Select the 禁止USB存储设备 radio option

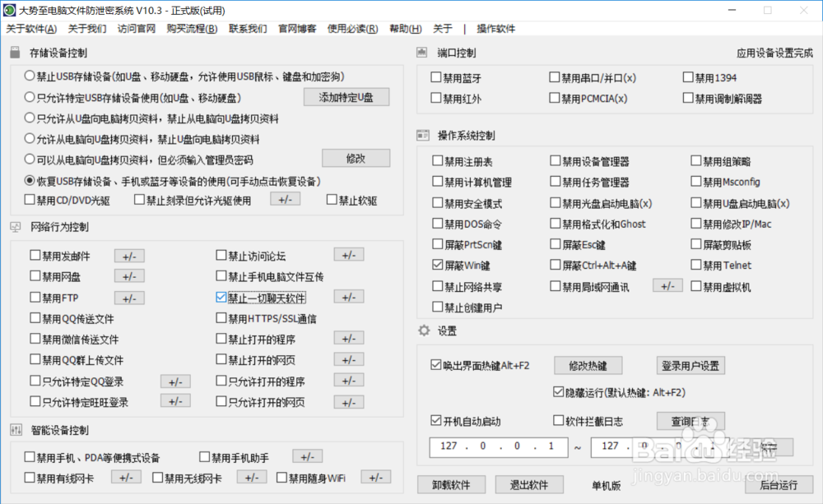(28, 76)
